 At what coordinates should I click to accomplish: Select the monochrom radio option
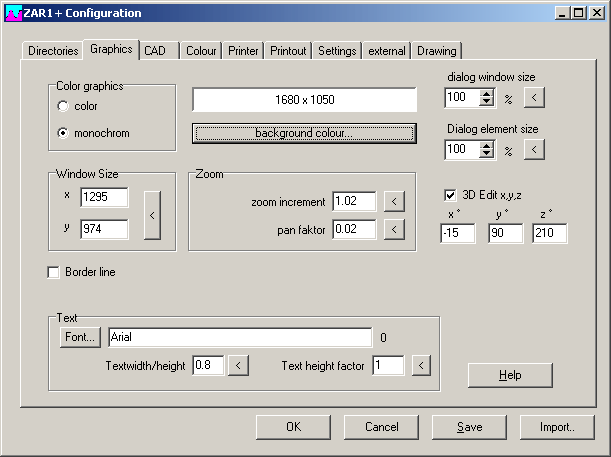tap(64, 132)
